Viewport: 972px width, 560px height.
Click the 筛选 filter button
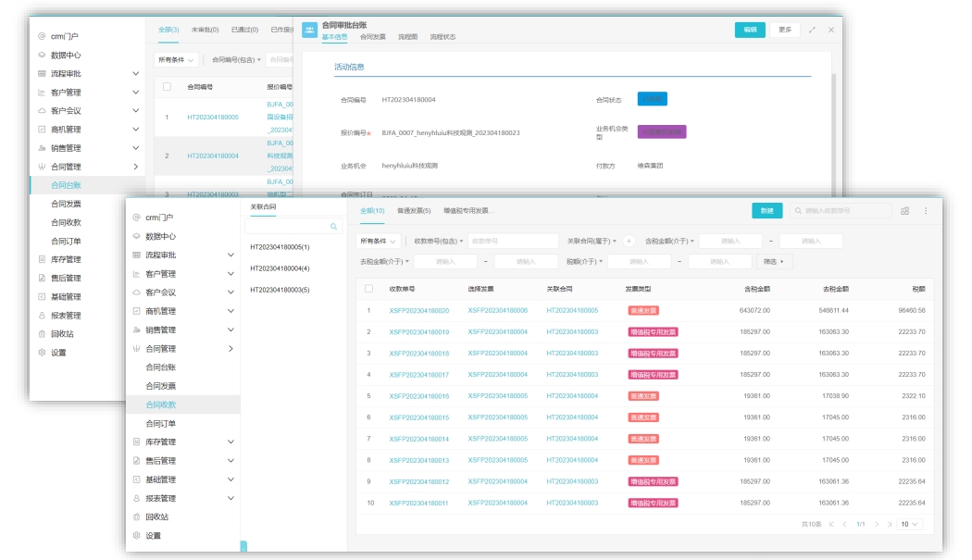click(773, 262)
